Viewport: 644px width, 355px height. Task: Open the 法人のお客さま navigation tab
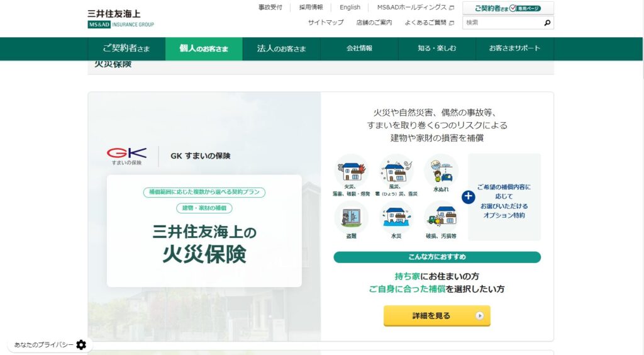(x=281, y=48)
